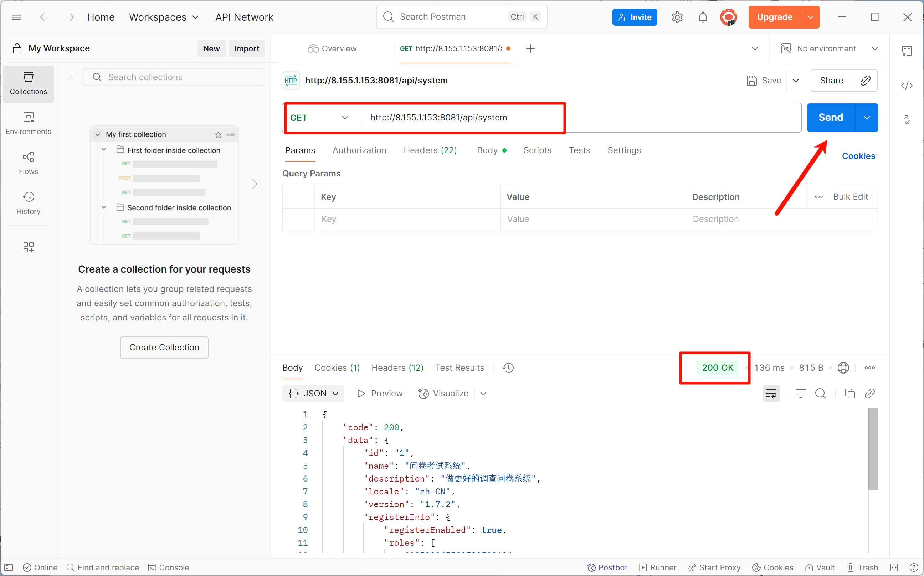Toggle the sidebar with the status bar panel icon
Image resolution: width=924 pixels, height=576 pixels.
pos(9,567)
